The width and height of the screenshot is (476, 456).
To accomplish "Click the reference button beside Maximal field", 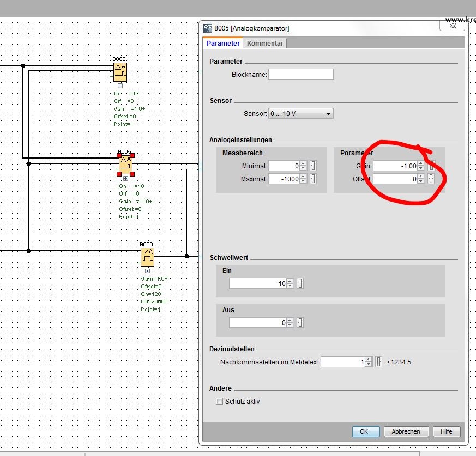I will [x=314, y=179].
